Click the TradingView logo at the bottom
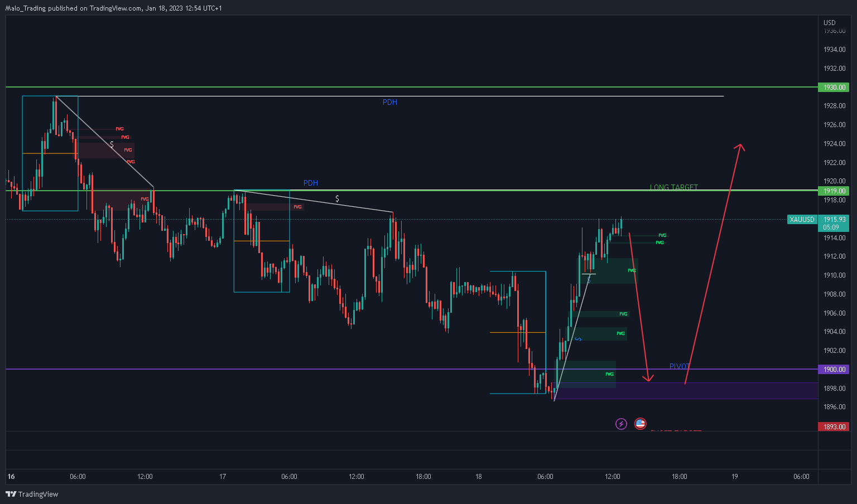This screenshot has height=504, width=857. click(x=32, y=494)
